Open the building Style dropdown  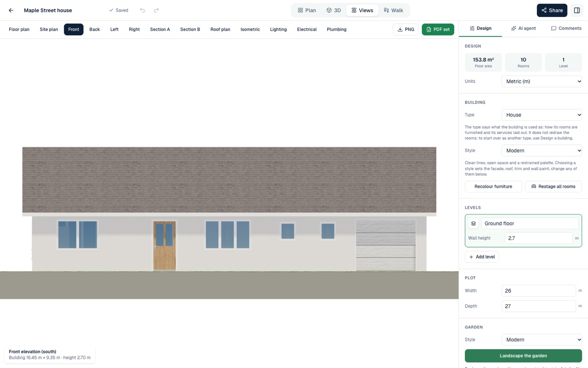[542, 150]
